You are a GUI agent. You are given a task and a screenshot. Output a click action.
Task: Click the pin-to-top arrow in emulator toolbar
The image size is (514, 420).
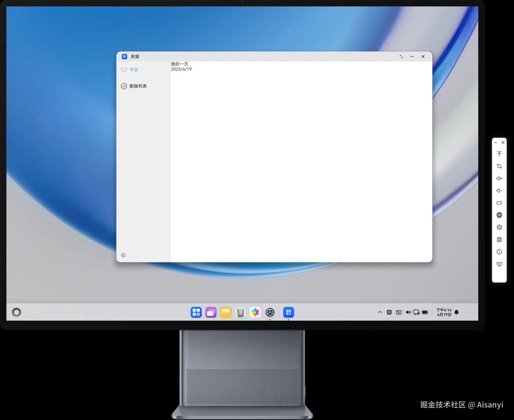pyautogui.click(x=499, y=154)
